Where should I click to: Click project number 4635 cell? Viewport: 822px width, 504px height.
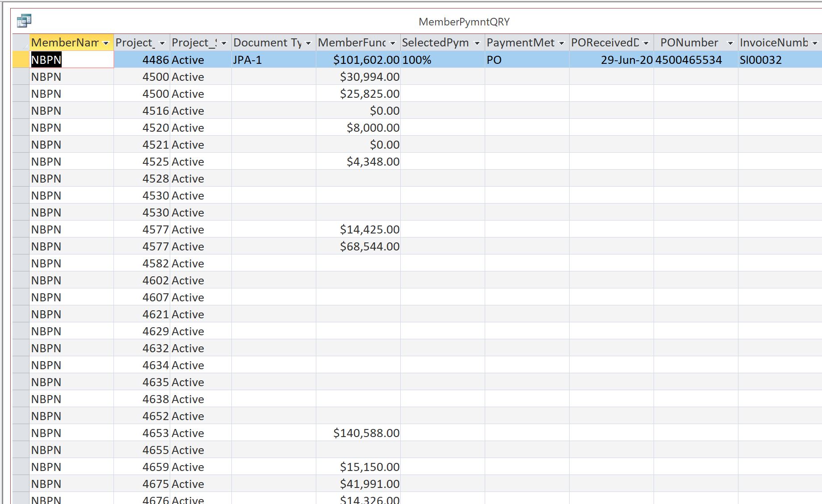tap(142, 382)
